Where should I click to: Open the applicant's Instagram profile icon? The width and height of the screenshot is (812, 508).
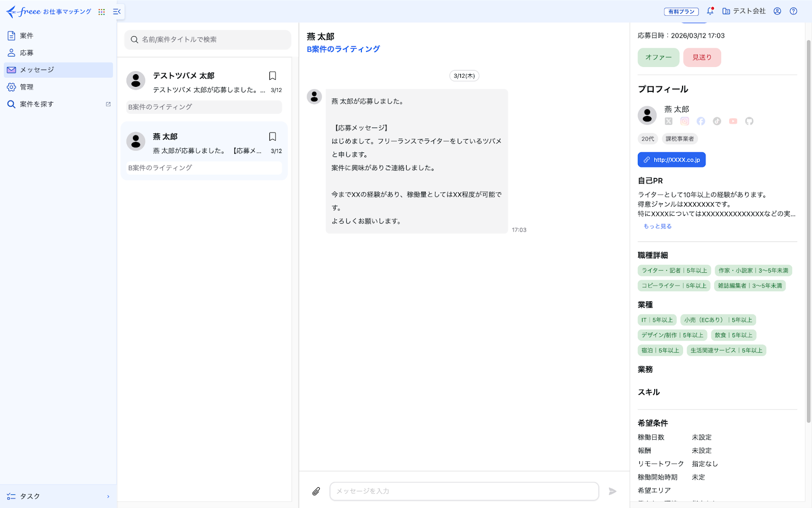click(x=685, y=121)
